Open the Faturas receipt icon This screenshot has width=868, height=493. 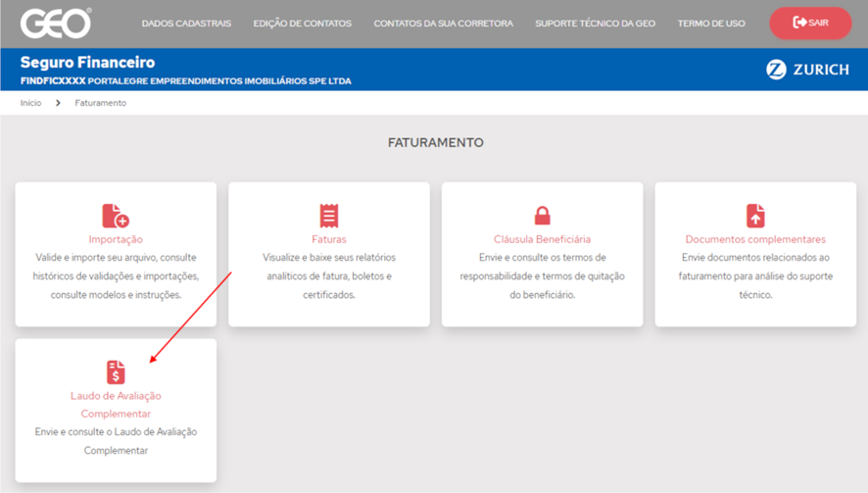(329, 216)
